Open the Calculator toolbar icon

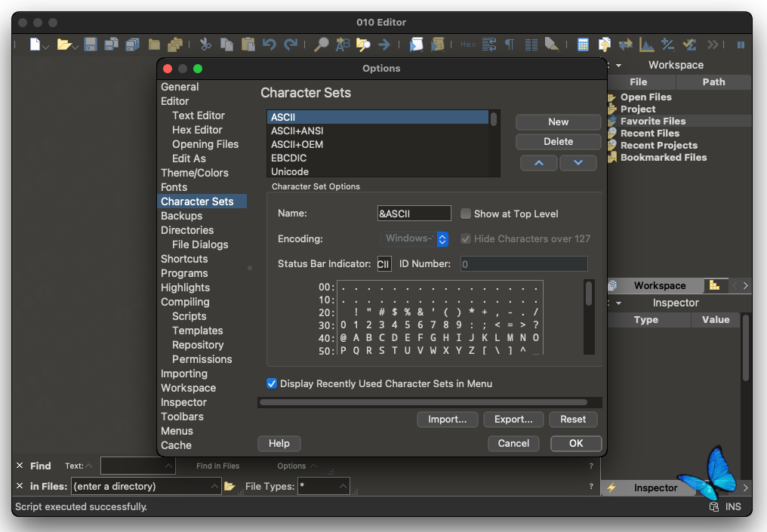[x=583, y=45]
